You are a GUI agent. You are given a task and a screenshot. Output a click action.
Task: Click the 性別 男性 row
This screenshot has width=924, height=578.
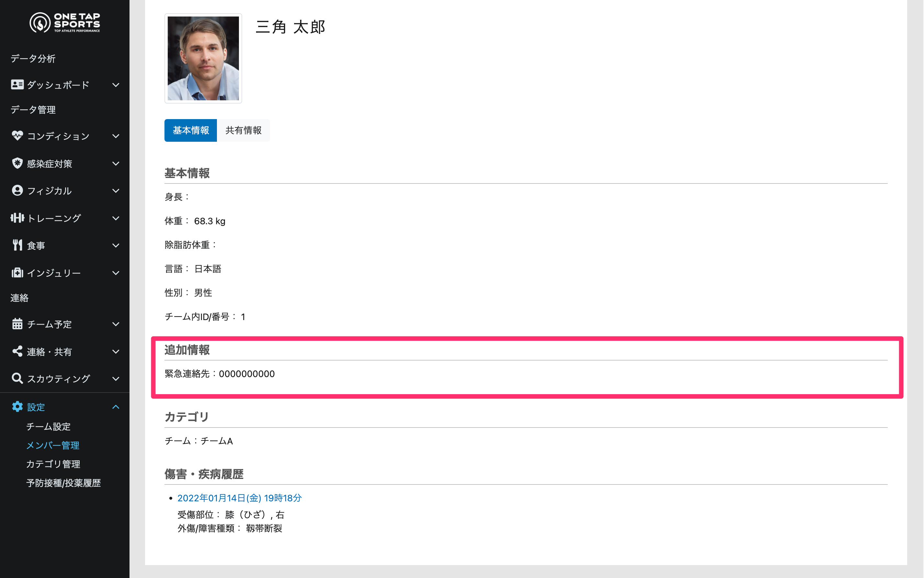[188, 293]
